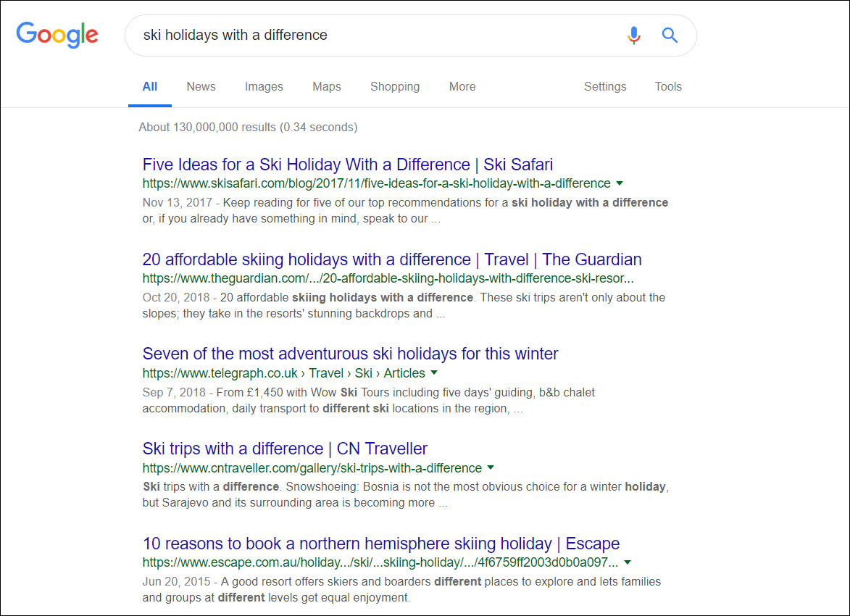The width and height of the screenshot is (850, 616).
Task: Open search Tools
Action: (668, 87)
